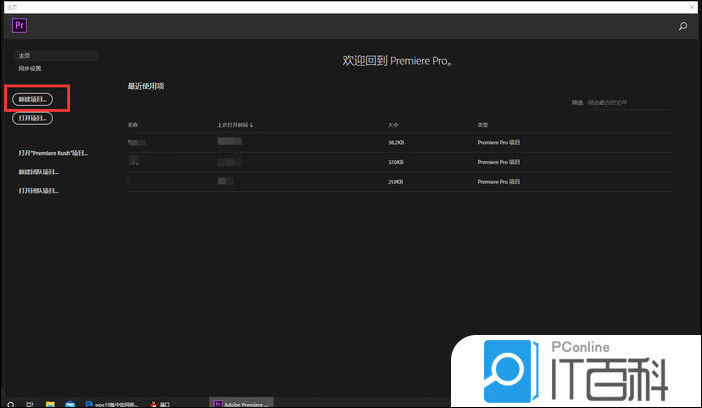Sort by 上次打开时间 column header arrow

(x=252, y=125)
